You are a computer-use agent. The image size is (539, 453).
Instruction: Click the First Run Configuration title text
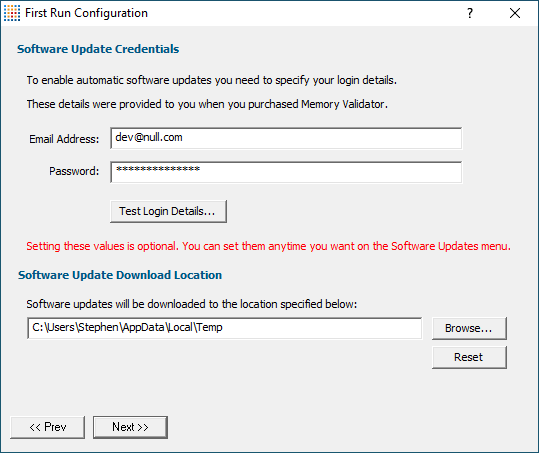tap(86, 13)
